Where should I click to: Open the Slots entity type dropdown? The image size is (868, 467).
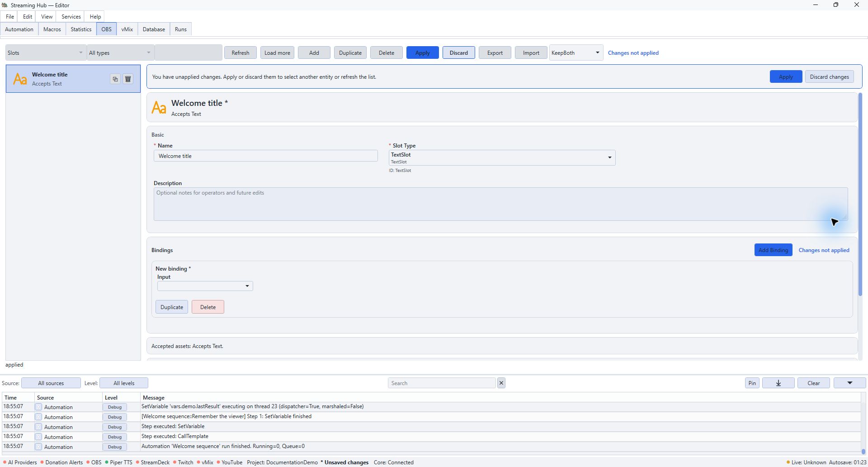[x=45, y=53]
